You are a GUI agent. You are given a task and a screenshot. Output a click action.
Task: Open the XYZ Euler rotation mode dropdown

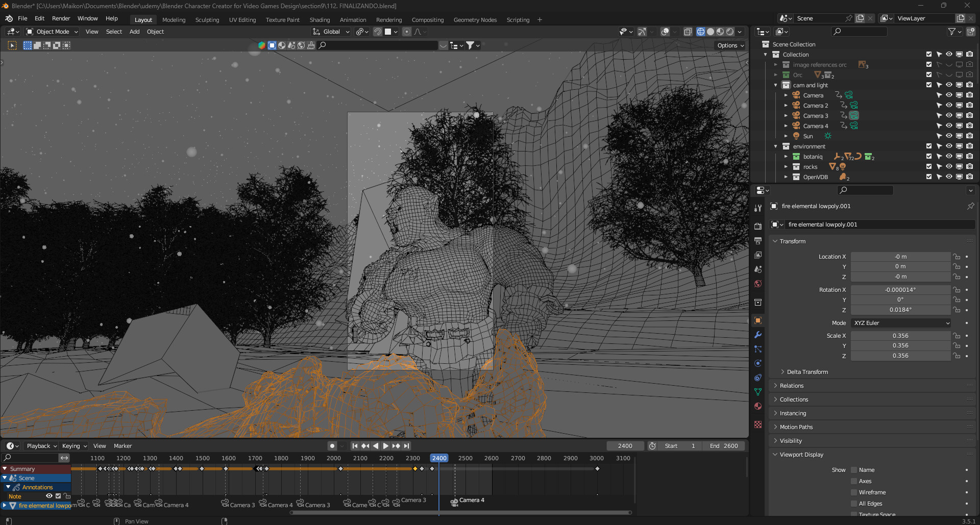900,322
